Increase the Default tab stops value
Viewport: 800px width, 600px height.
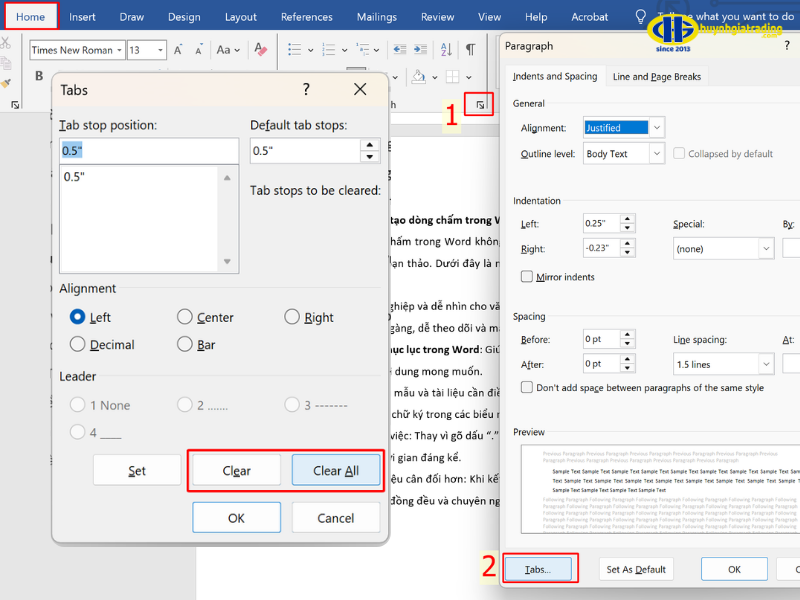click(370, 145)
